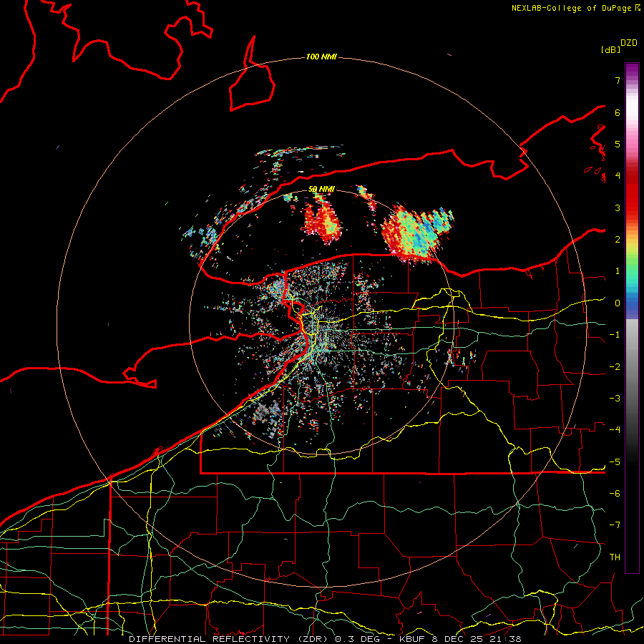Click the TH threshold label on scale
The image size is (644, 644).
[615, 557]
